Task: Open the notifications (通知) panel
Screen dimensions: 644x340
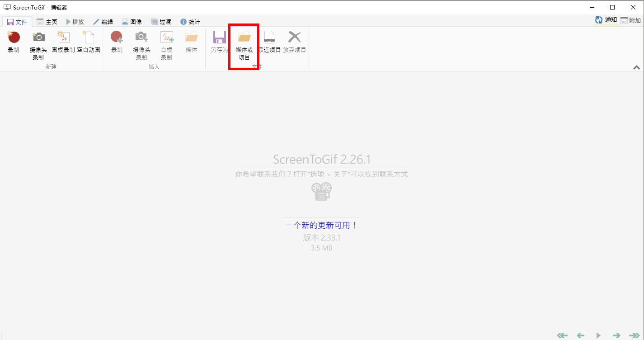Action: coord(605,20)
